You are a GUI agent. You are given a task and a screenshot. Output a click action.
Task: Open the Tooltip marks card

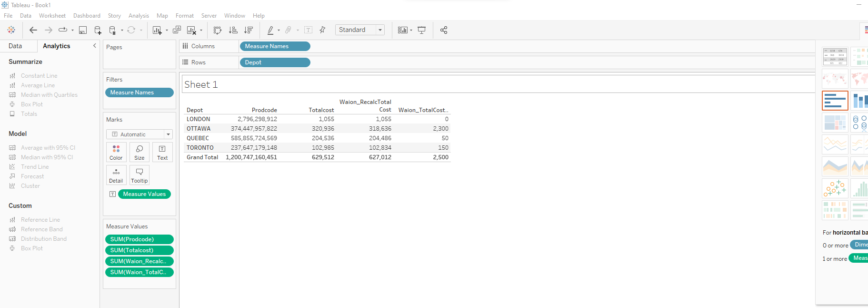pos(140,175)
